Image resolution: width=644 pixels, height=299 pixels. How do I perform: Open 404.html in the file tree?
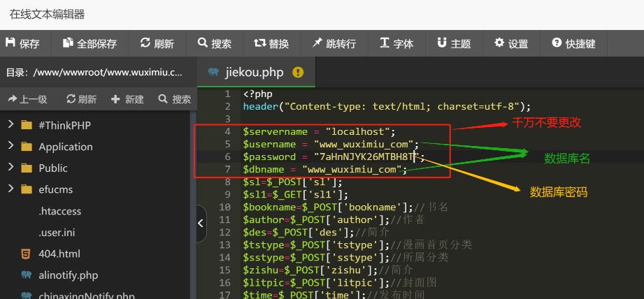[59, 254]
